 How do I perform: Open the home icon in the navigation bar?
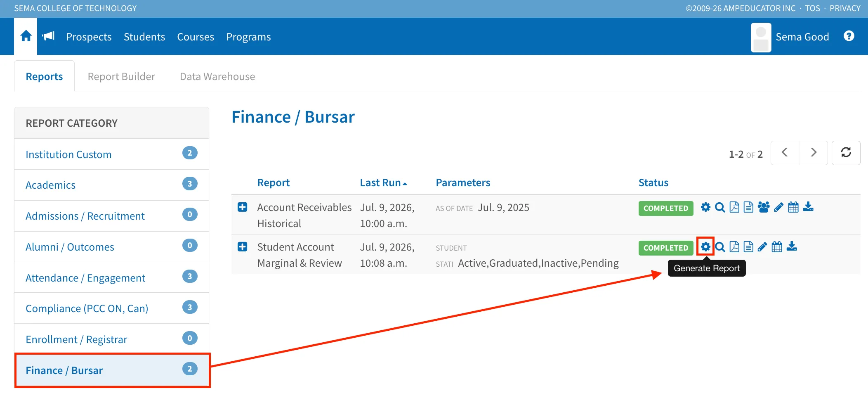(26, 36)
